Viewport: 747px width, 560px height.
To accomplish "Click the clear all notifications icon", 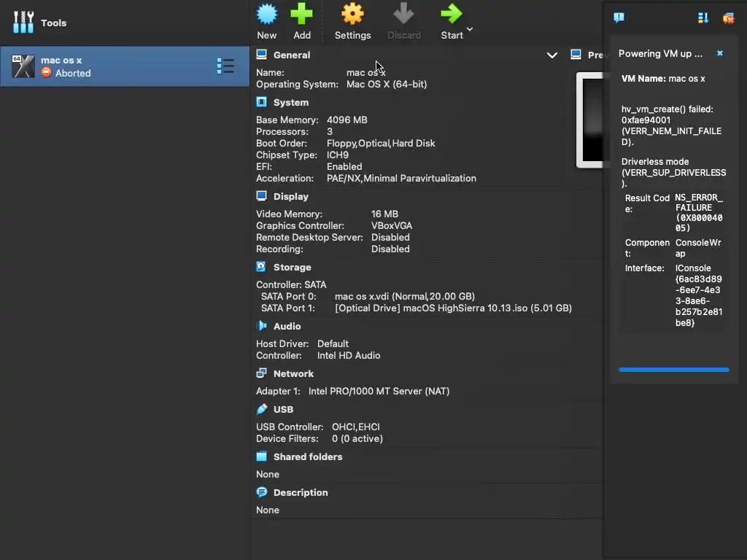I will 729,18.
